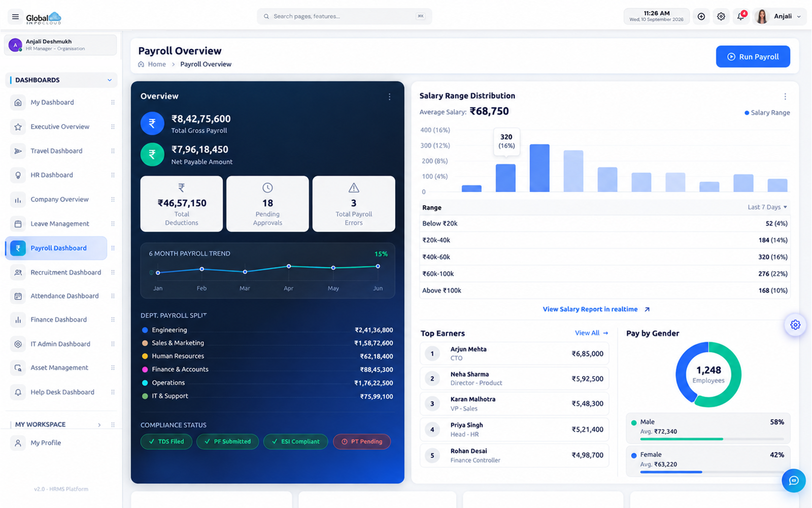Open floating chat bubble button
812x508 pixels.
point(793,481)
